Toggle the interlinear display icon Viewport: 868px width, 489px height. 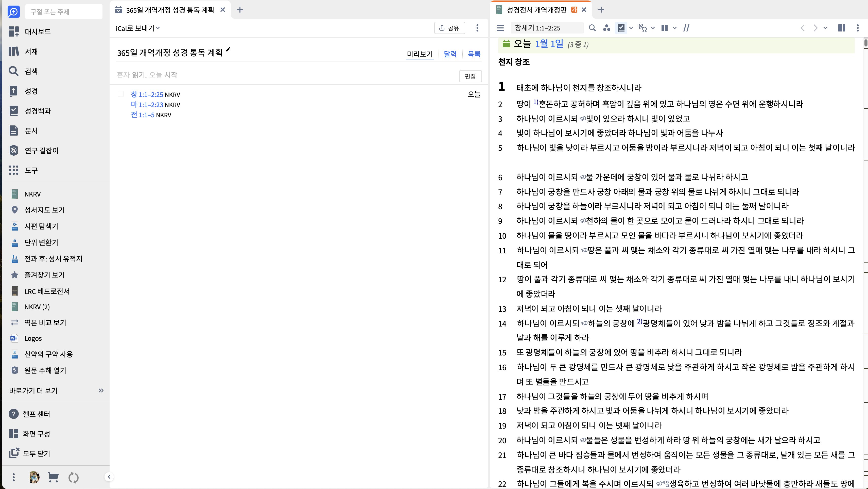tap(643, 28)
